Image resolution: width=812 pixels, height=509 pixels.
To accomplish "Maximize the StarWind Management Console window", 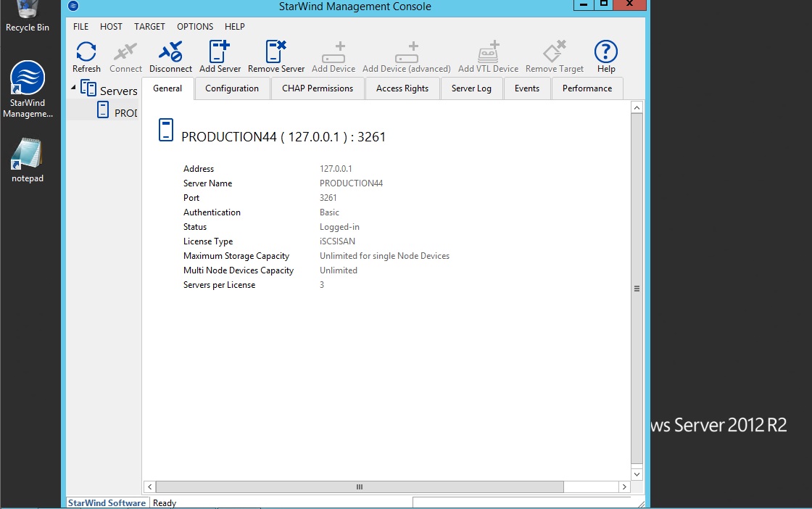I will tap(603, 4).
